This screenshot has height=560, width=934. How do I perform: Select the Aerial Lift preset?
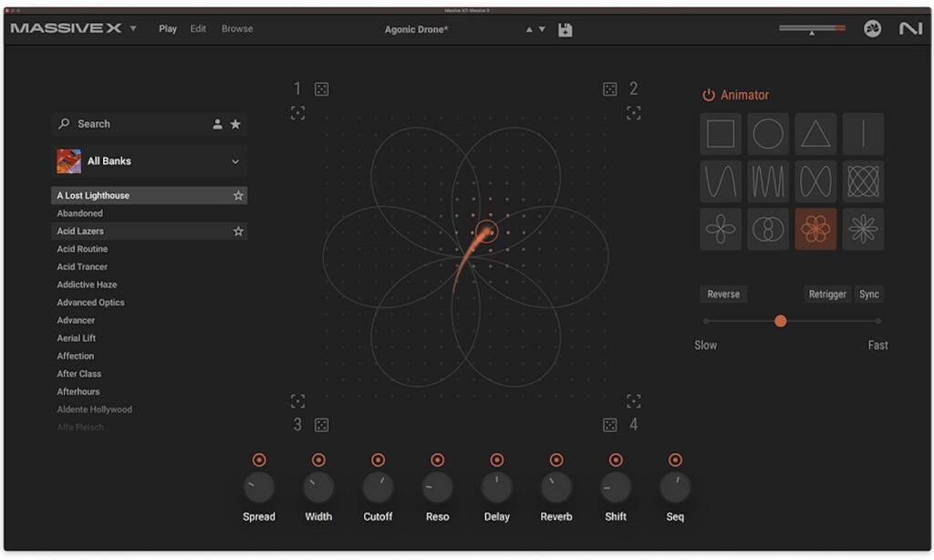[149, 338]
